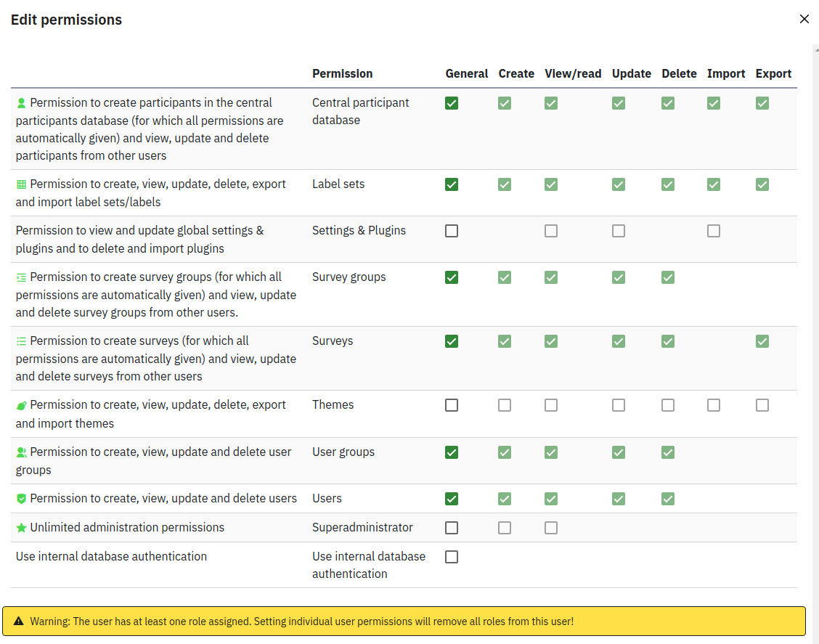Image resolution: width=819 pixels, height=644 pixels.
Task: Click the shield icon beside users permission
Action: point(21,499)
